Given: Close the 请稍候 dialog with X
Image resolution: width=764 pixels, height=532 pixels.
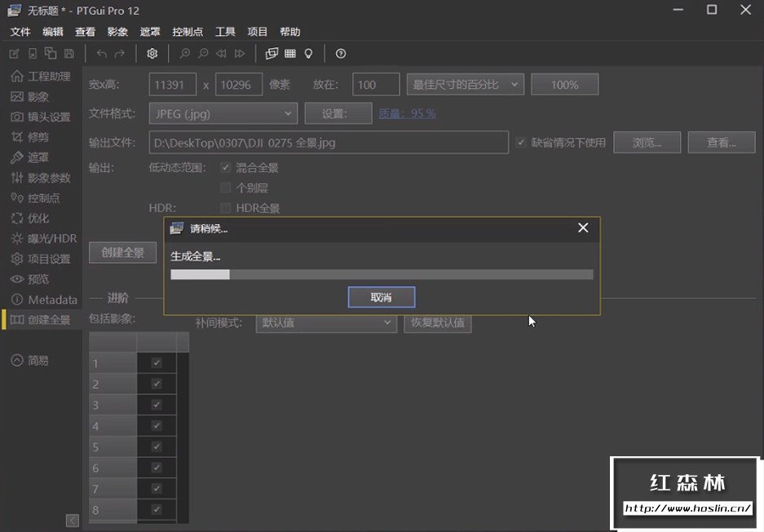Looking at the screenshot, I should [583, 228].
